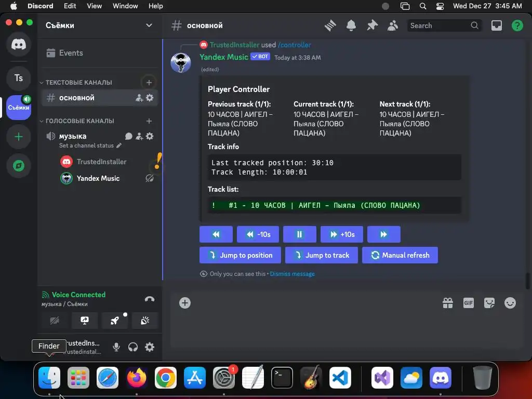The image size is (532, 399).
Task: Expand the Съёмки server dropdown
Action: click(149, 25)
